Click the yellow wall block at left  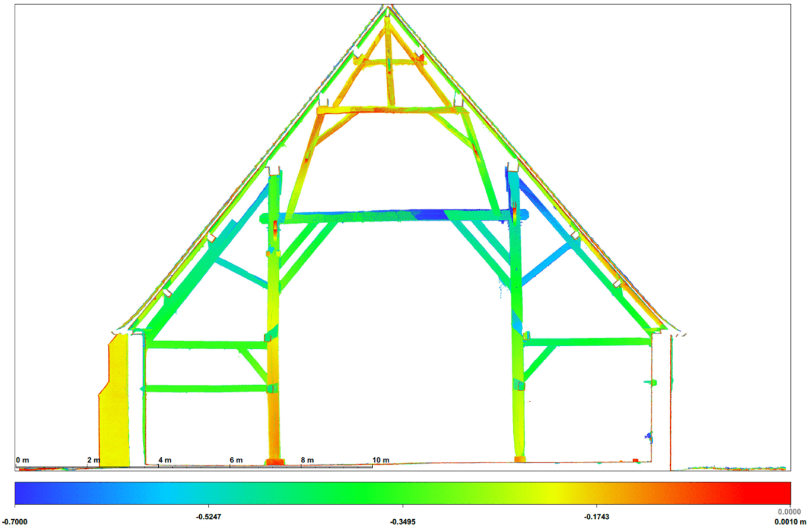click(115, 401)
